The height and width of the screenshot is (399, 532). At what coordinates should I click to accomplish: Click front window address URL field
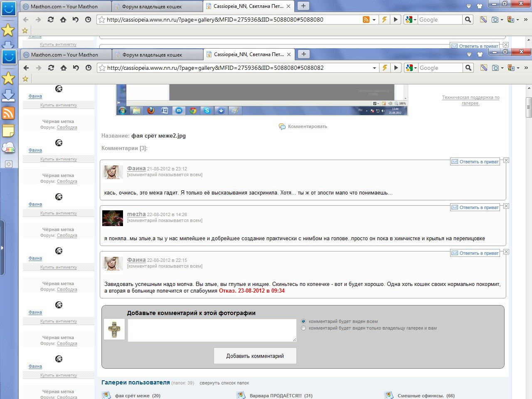239,68
